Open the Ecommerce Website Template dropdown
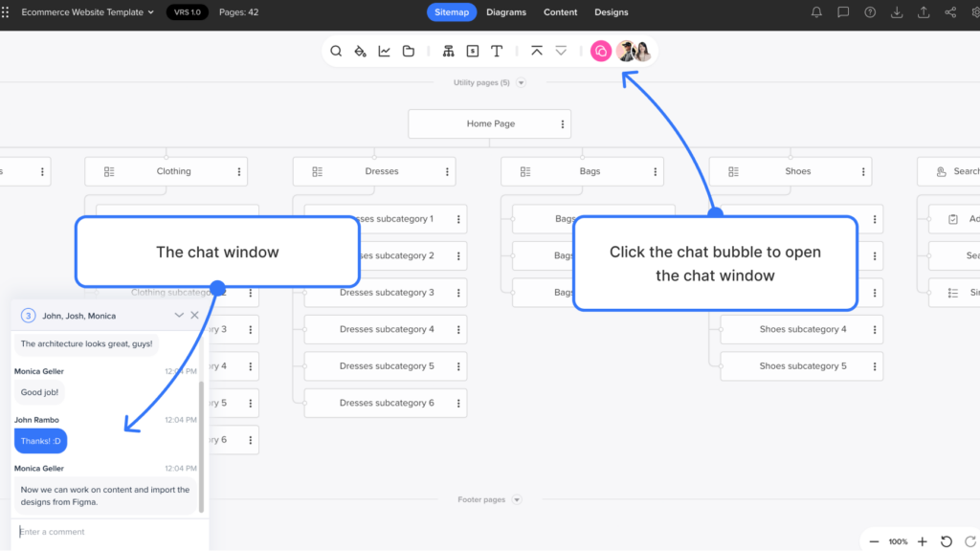Image resolution: width=980 pixels, height=551 pixels. pyautogui.click(x=148, y=12)
